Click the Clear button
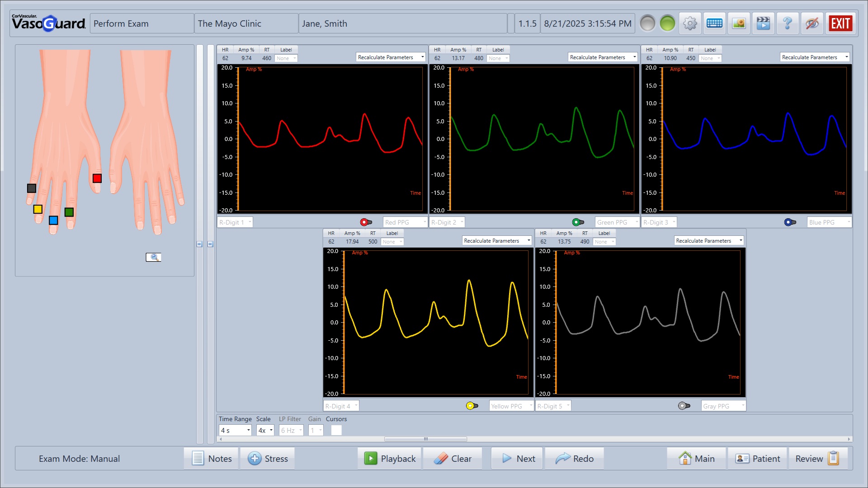868x488 pixels. (x=453, y=458)
